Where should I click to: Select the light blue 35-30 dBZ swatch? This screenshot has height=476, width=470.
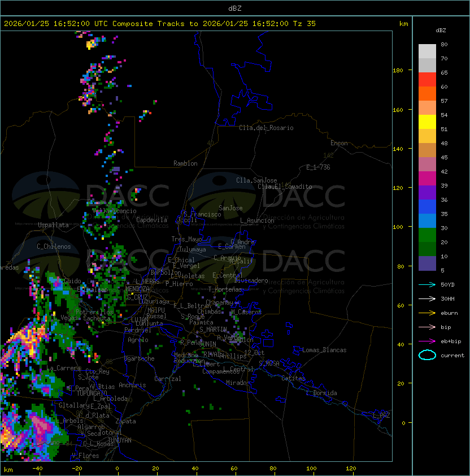pos(427,220)
